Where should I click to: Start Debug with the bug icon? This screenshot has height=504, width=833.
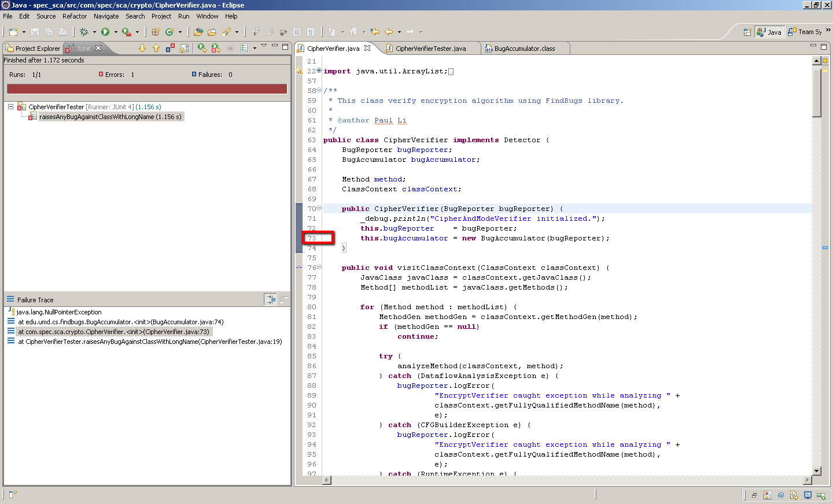point(84,32)
